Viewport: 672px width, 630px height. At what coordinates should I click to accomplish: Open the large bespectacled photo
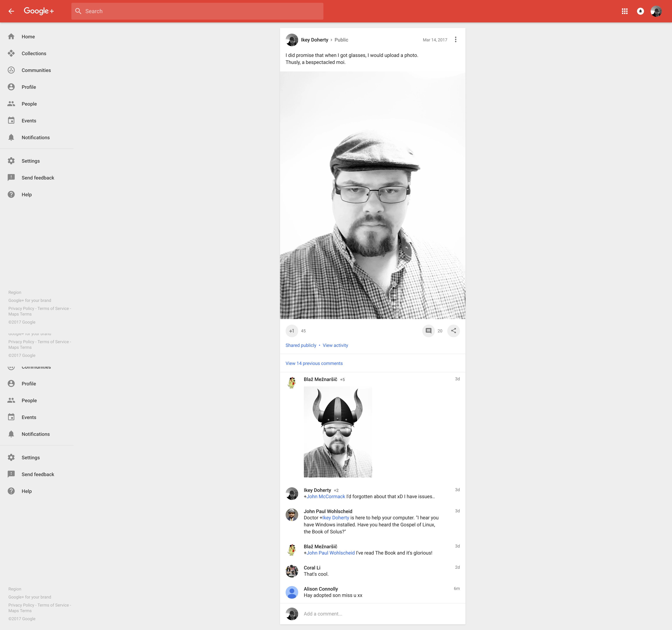[373, 195]
